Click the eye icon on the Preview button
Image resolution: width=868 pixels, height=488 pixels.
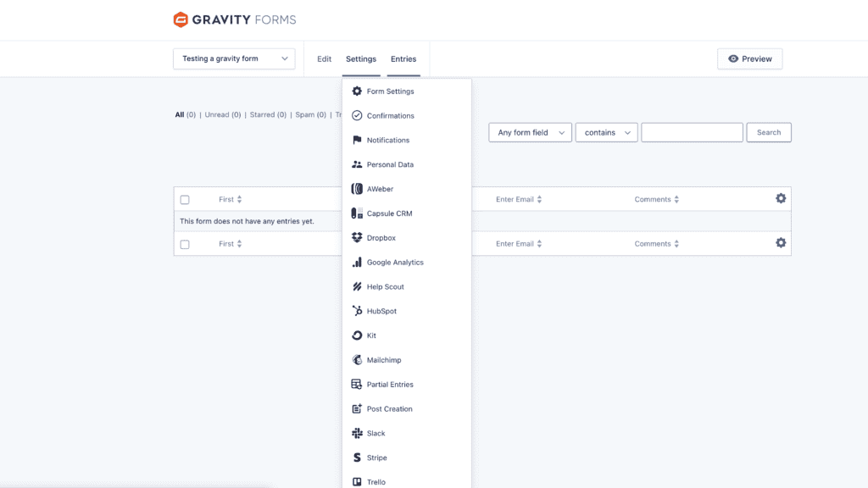pyautogui.click(x=733, y=58)
